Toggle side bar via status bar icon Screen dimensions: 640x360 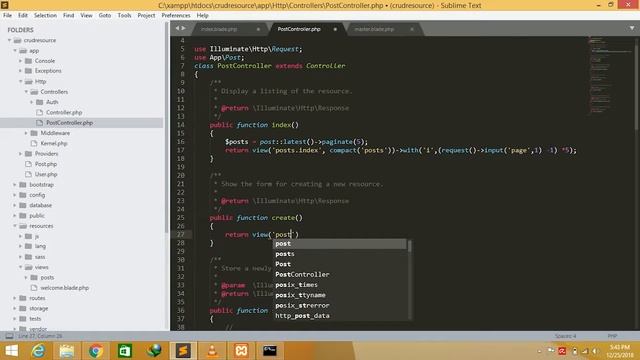(x=9, y=336)
